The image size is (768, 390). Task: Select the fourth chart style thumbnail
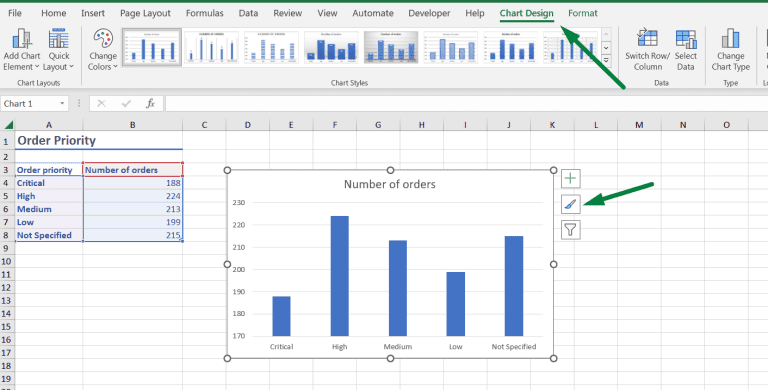click(x=331, y=47)
